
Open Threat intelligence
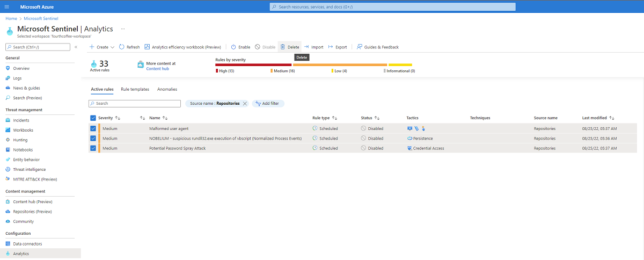click(30, 169)
